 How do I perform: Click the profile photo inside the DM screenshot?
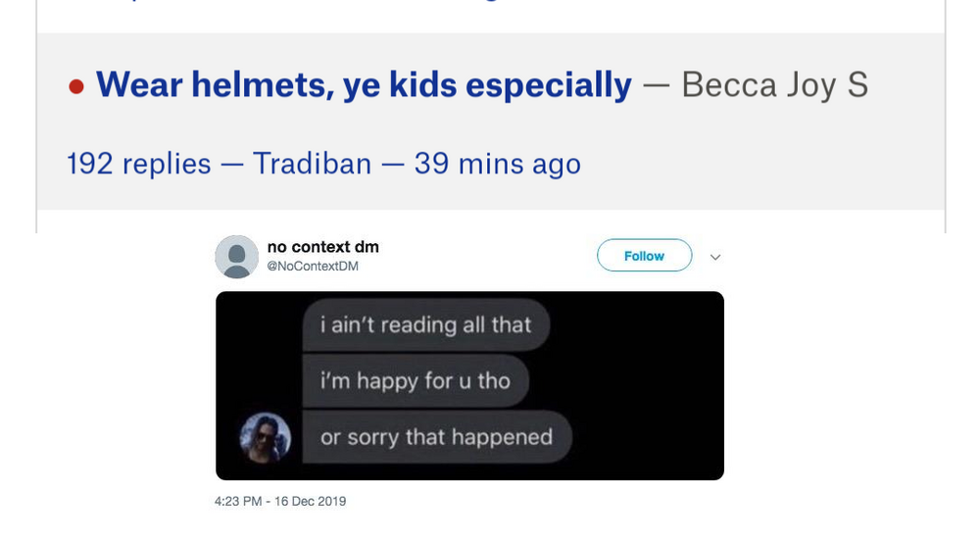[265, 437]
